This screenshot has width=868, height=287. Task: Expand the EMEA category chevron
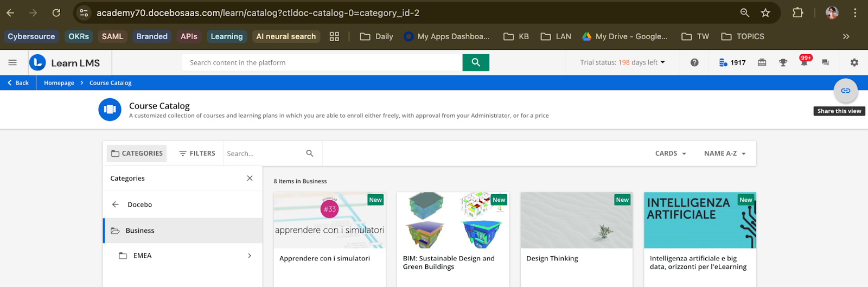point(250,256)
